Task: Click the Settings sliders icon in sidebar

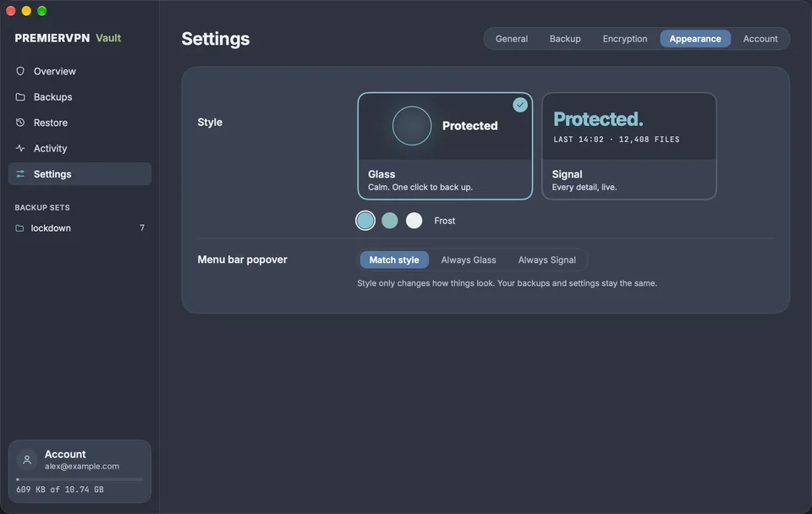Action: (x=20, y=174)
